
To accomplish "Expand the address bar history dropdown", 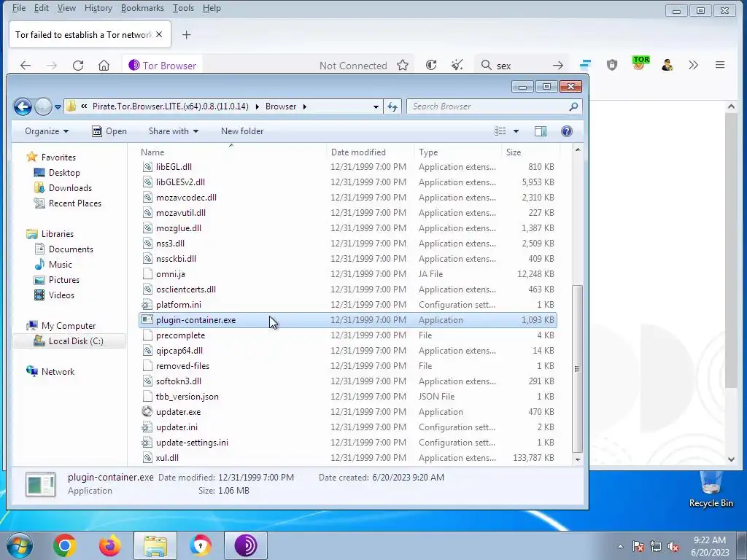I will 376,106.
